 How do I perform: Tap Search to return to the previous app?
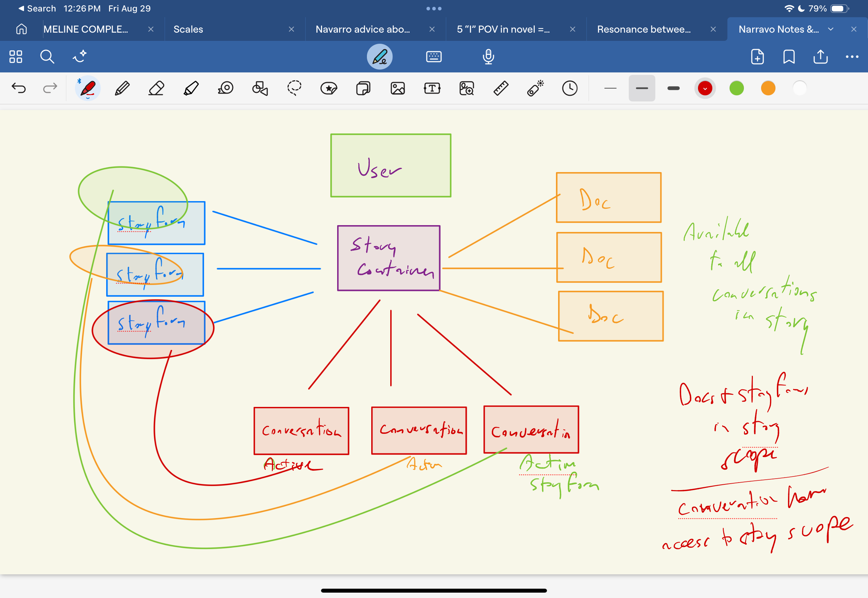coord(37,8)
